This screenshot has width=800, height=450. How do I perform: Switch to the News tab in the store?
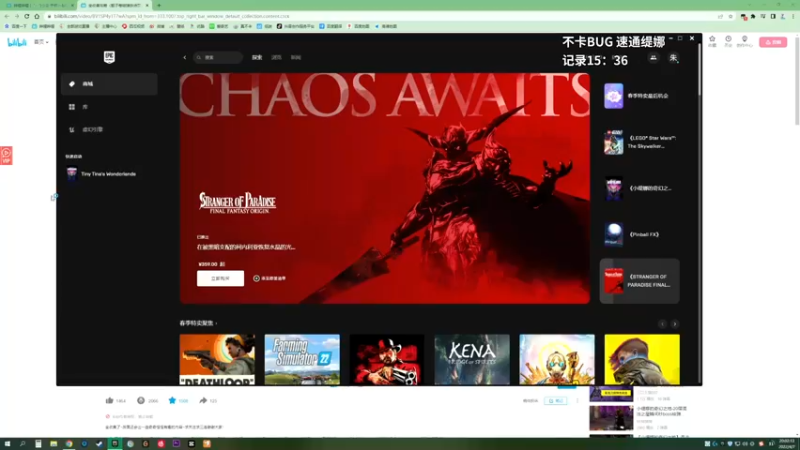pyautogui.click(x=296, y=58)
